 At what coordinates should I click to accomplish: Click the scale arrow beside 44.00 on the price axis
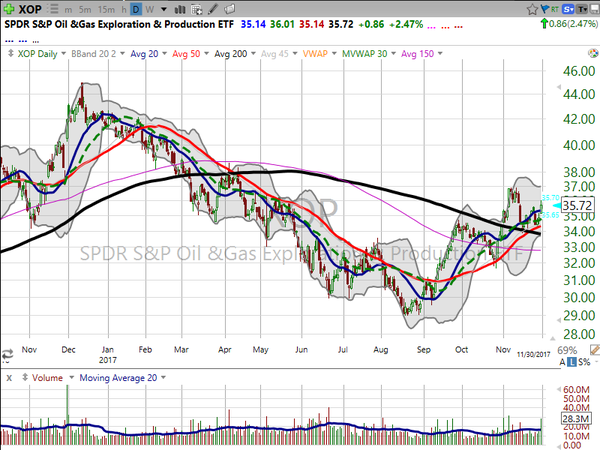tap(558, 88)
